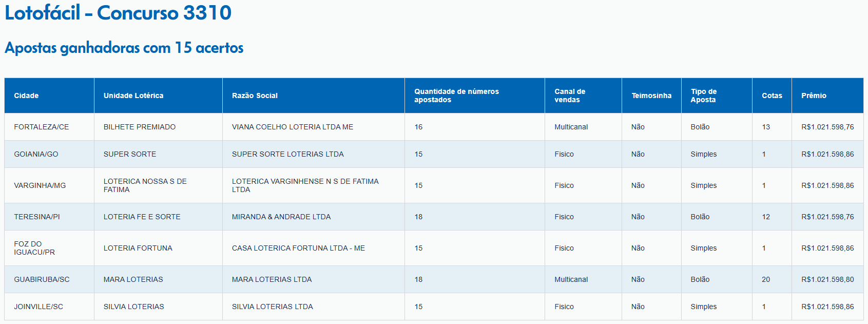Viewport: 868px width, 324px height.
Task: Click the JOINVILLE/SC city cell
Action: click(49, 307)
